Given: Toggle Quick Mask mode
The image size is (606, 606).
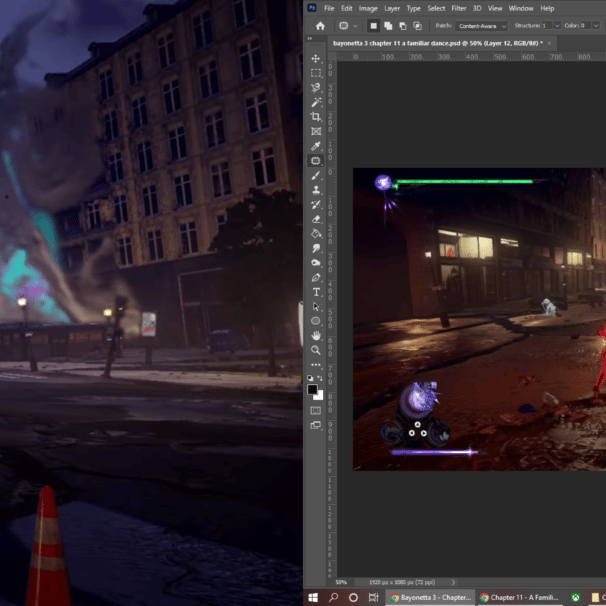Looking at the screenshot, I should point(316,409).
